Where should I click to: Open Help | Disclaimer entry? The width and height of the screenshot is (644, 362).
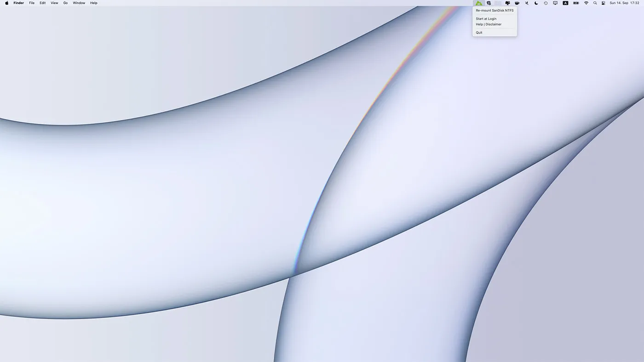click(489, 24)
